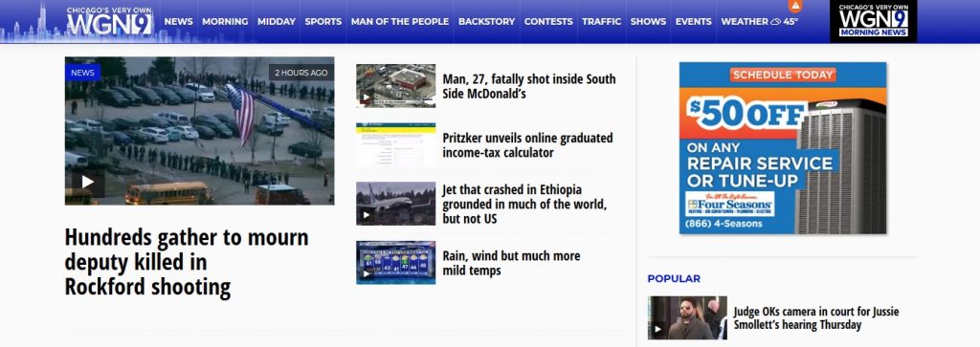Play the weather forecast video thumbnail
Viewport: 980px width, 347px height.
367,274
